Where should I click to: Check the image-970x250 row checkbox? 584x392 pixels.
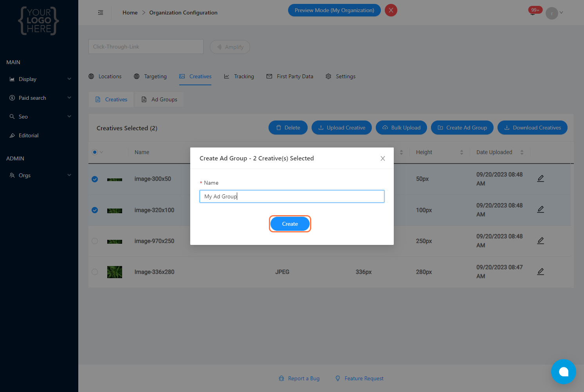pos(95,241)
